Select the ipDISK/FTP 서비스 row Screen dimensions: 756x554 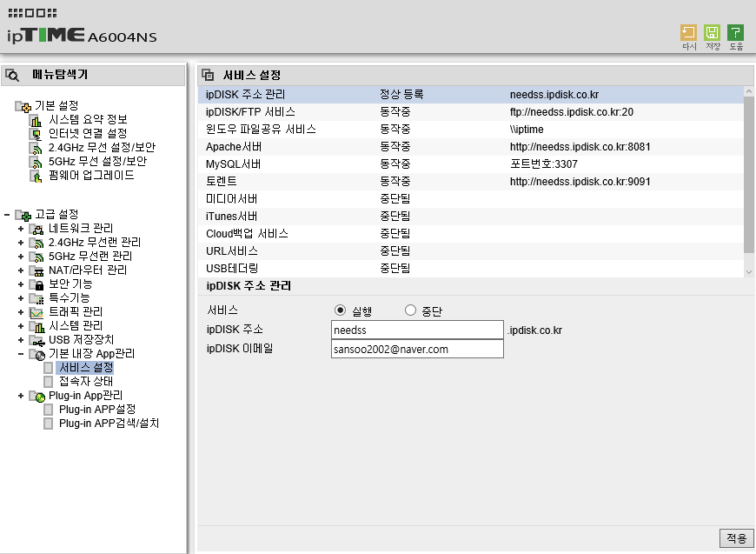coord(471,112)
